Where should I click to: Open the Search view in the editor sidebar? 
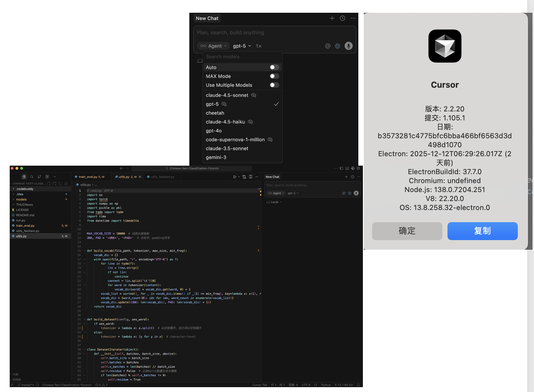pyautogui.click(x=32, y=177)
